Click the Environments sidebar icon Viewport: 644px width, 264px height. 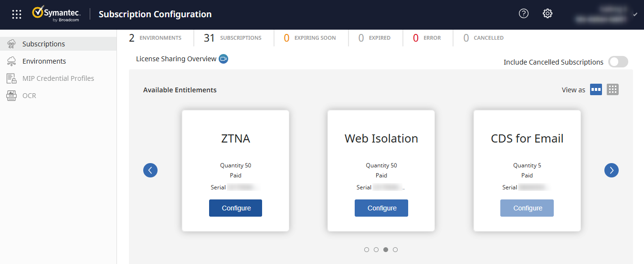click(12, 61)
